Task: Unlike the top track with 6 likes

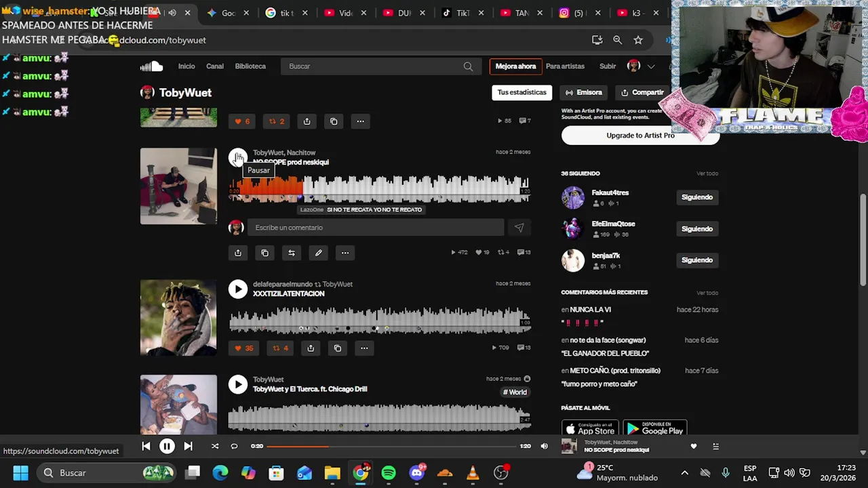Action: [x=242, y=121]
